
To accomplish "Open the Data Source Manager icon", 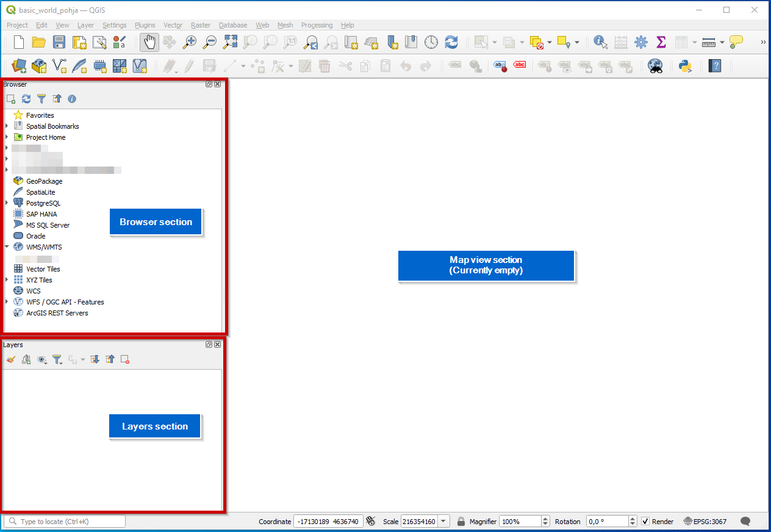I will click(19, 66).
